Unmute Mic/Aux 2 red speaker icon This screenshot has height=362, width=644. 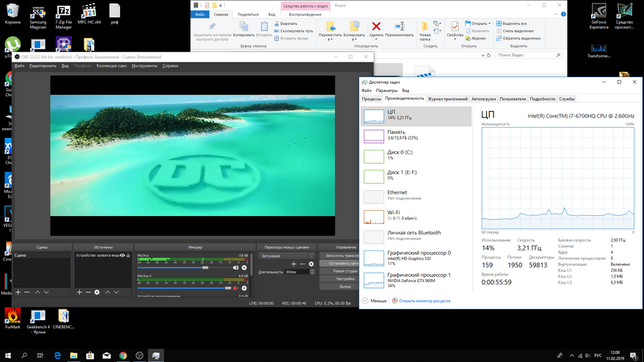point(236,288)
